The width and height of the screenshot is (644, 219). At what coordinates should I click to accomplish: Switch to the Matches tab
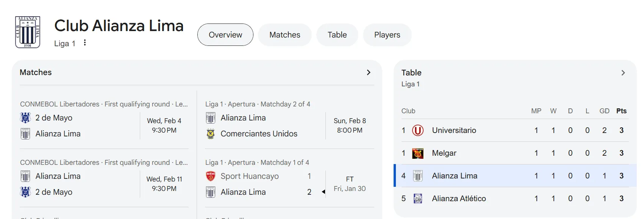tap(284, 34)
